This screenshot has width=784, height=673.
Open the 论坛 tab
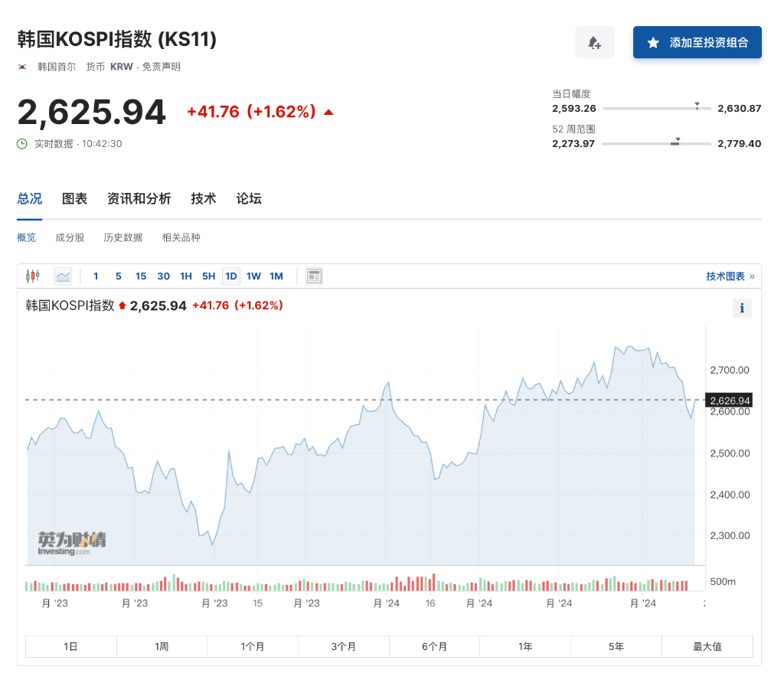click(249, 198)
